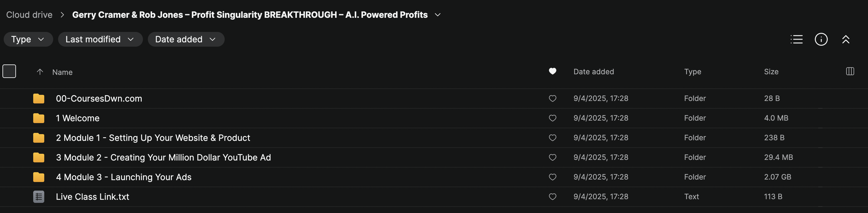This screenshot has width=868, height=213.
Task: Switch to list view layout icon
Action: click(796, 39)
